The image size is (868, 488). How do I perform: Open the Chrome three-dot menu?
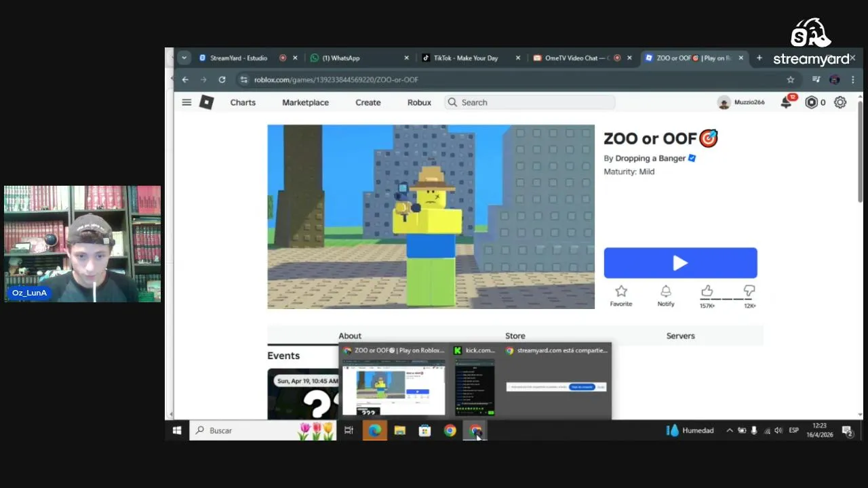[x=853, y=79]
